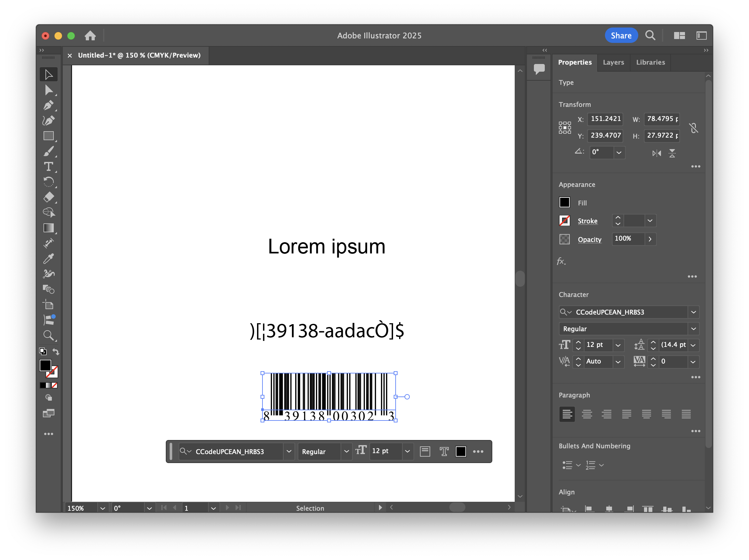Screen dimensions: 749x560
Task: Open the font size dropdown in Properties
Action: click(618, 345)
